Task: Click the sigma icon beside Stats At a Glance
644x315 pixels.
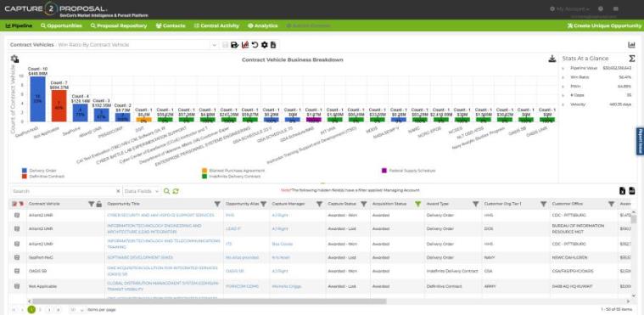Action: pos(631,59)
